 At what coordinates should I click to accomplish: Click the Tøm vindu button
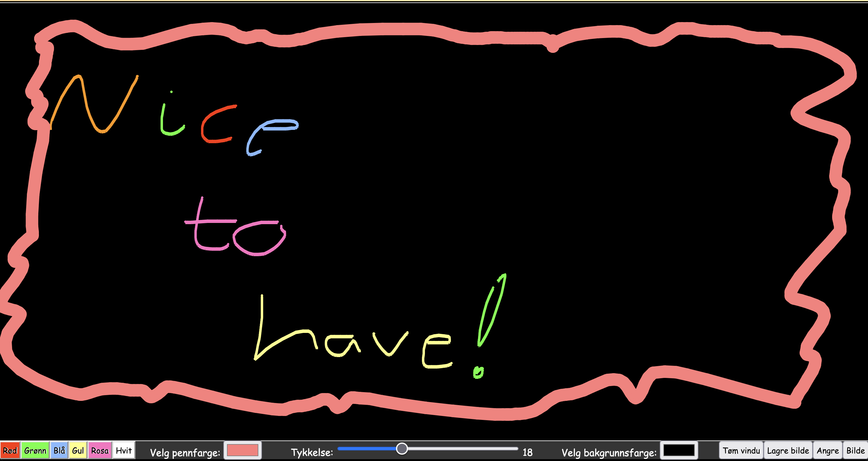click(741, 450)
